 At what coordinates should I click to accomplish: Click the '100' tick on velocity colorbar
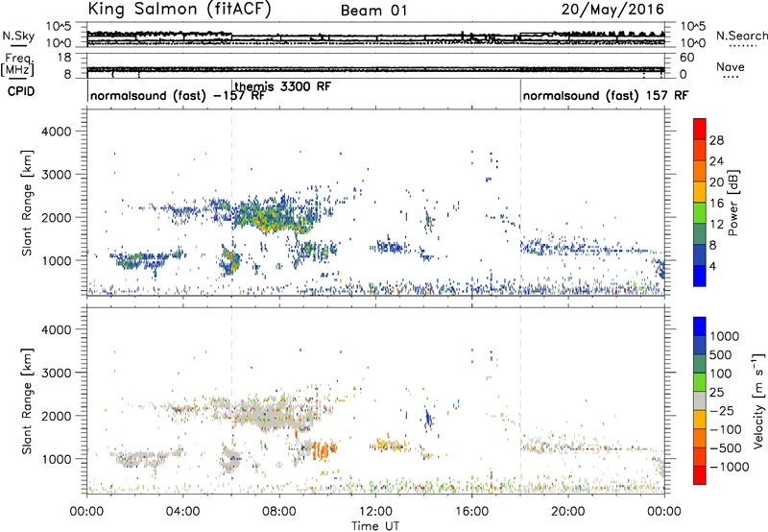(720, 374)
